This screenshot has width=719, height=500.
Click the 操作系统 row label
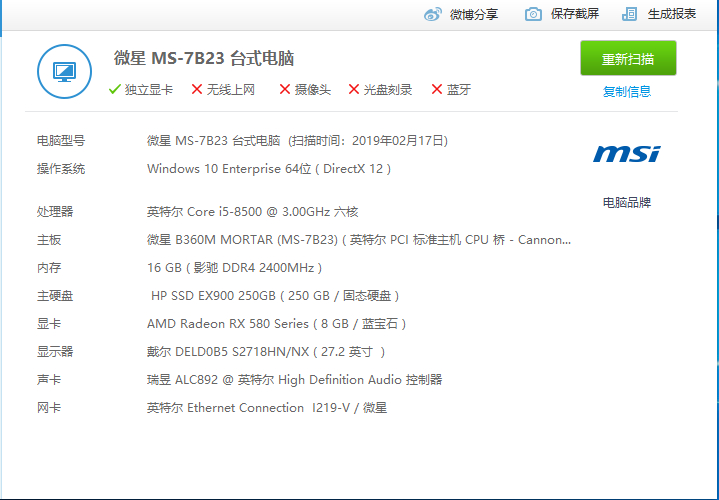click(61, 169)
